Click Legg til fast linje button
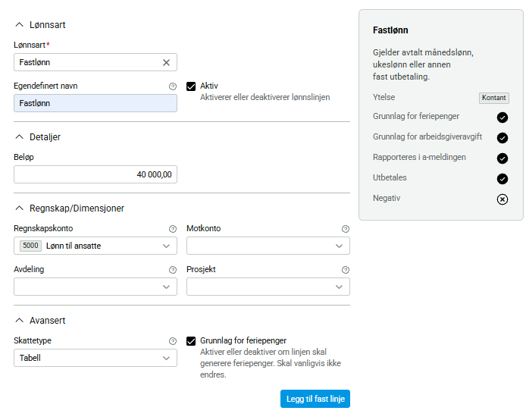Image resolution: width=526 pixels, height=420 pixels. coord(315,399)
